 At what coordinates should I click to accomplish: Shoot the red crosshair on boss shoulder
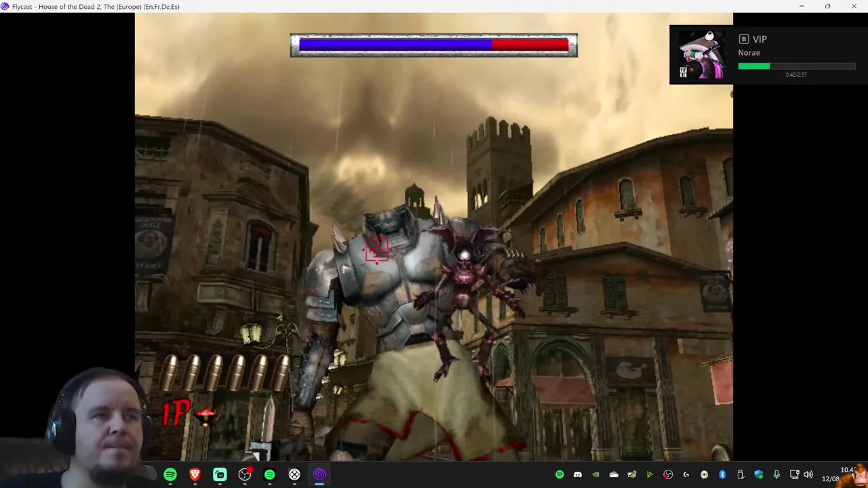[376, 249]
